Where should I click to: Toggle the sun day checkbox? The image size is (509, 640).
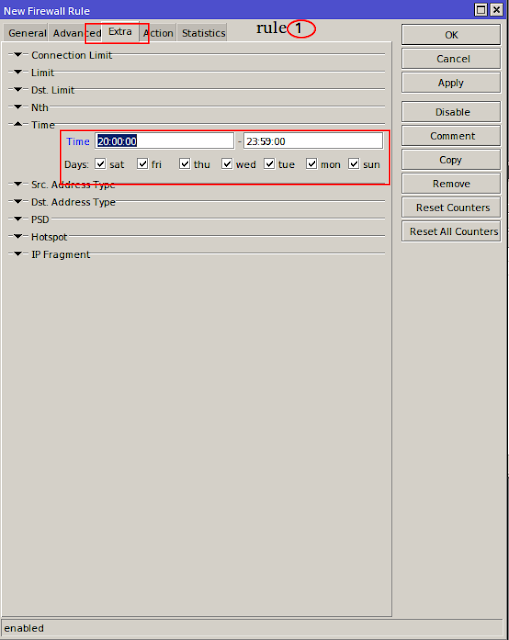tap(354, 164)
